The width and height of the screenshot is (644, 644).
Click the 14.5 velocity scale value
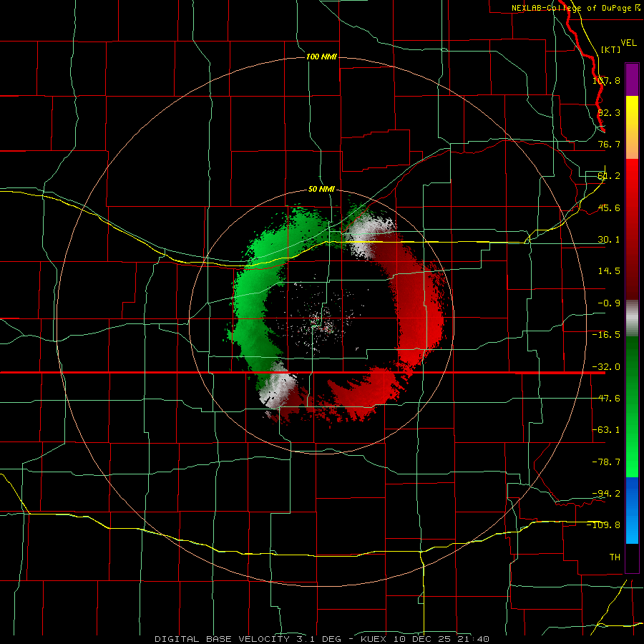[x=609, y=271]
